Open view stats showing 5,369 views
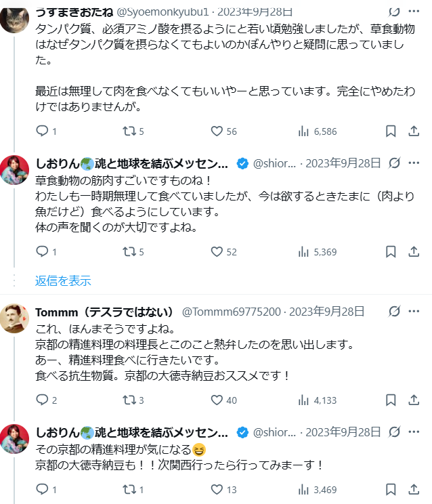Viewport: 432px width, 504px height. 304,251
